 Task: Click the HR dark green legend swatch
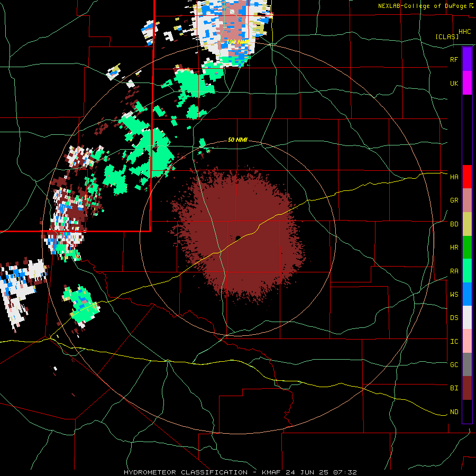coord(467,248)
